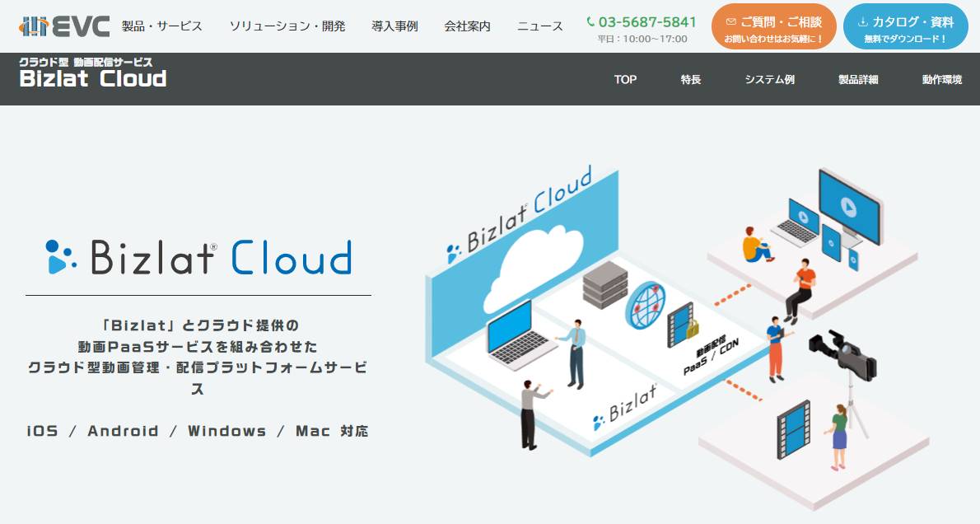Jump to システム例 section
Image resolution: width=980 pixels, height=524 pixels.
click(769, 79)
